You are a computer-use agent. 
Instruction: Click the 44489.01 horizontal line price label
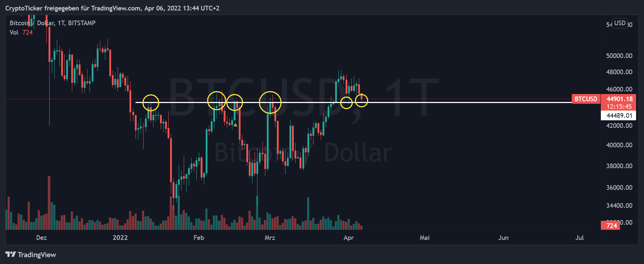point(619,116)
